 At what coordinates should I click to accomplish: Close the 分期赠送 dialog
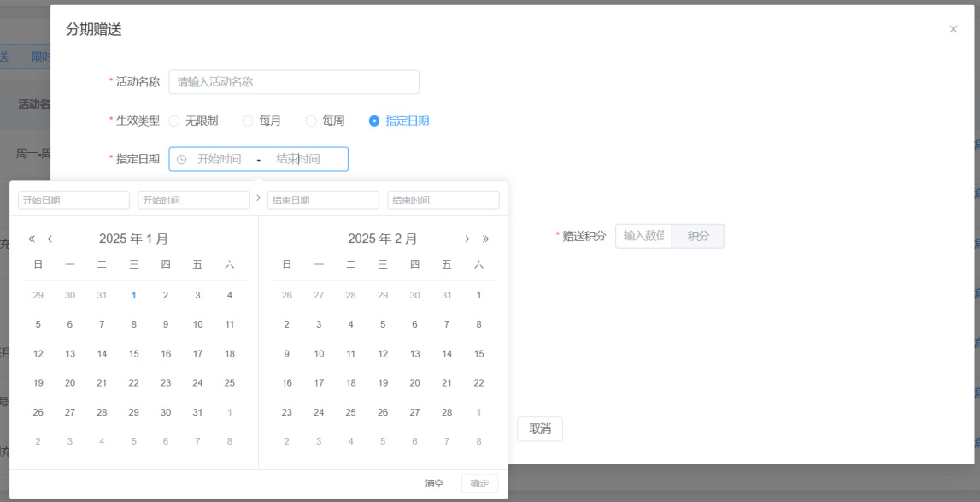[x=954, y=29]
